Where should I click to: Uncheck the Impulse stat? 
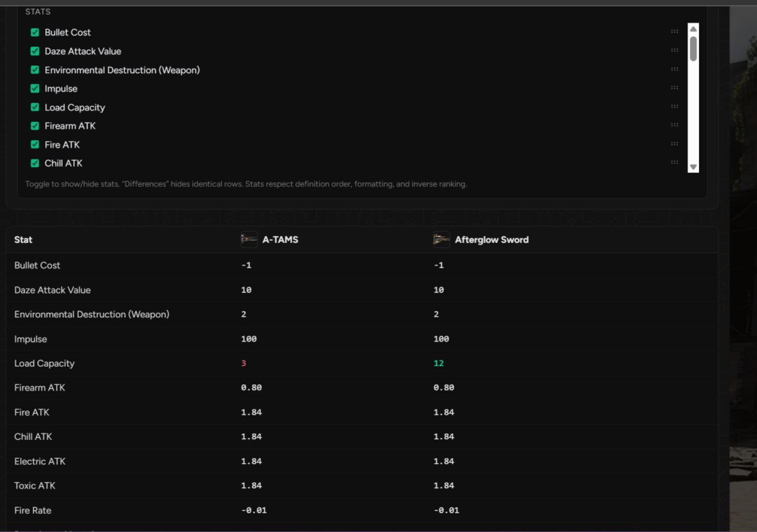(35, 88)
